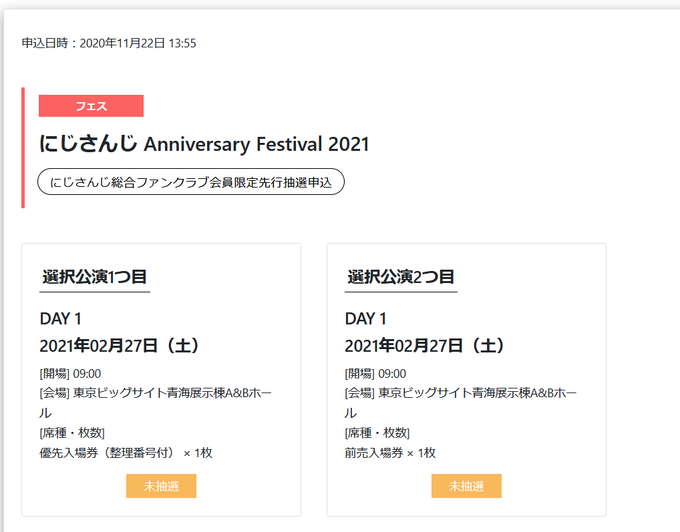Click the 未抽選 badge in second selection card
Viewport: 680px width, 532px height.
pyautogui.click(x=467, y=486)
